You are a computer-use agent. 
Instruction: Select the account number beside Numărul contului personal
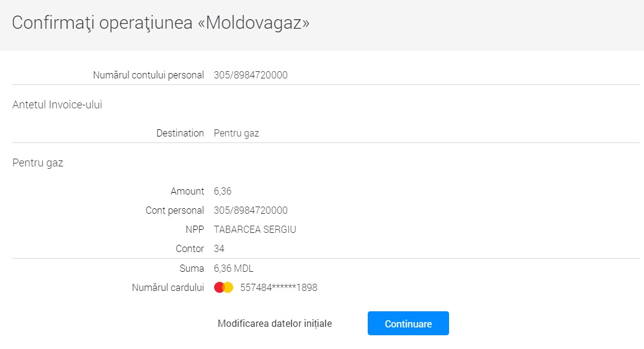click(251, 75)
